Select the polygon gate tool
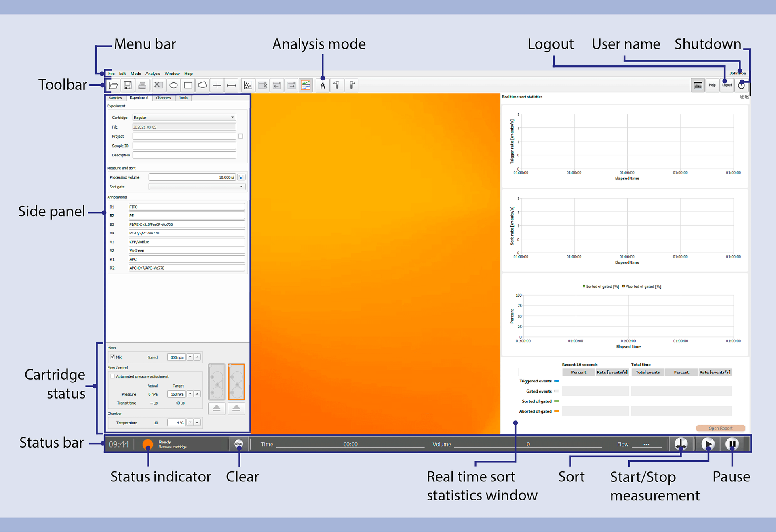Viewport: 776px width, 532px height. click(x=202, y=85)
